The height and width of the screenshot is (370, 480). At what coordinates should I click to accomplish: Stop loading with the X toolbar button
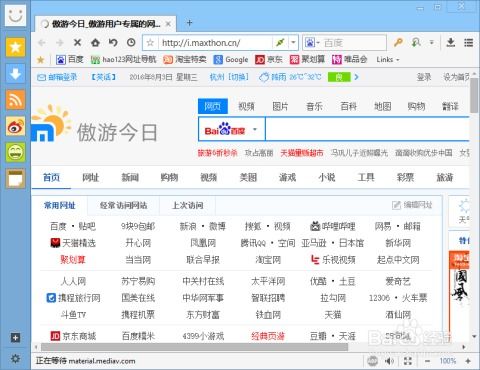pyautogui.click(x=77, y=42)
